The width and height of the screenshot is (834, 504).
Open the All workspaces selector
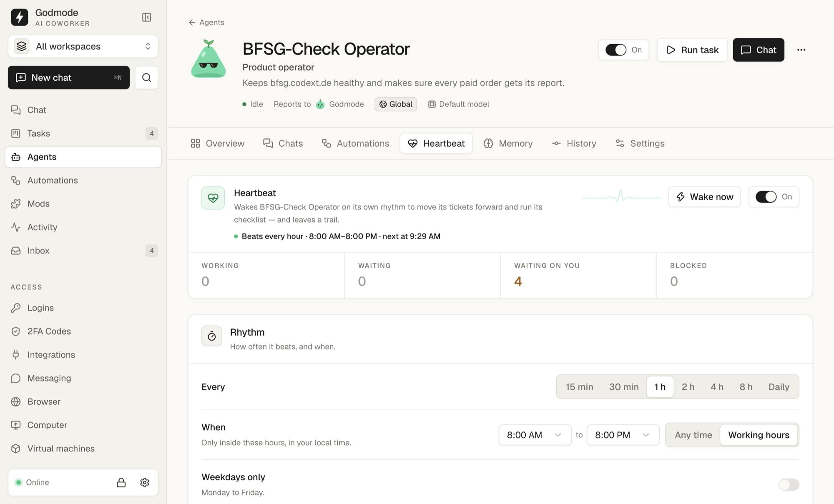point(83,46)
